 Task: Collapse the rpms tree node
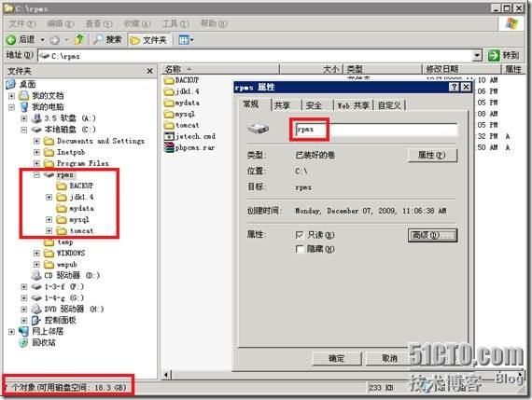[36, 174]
